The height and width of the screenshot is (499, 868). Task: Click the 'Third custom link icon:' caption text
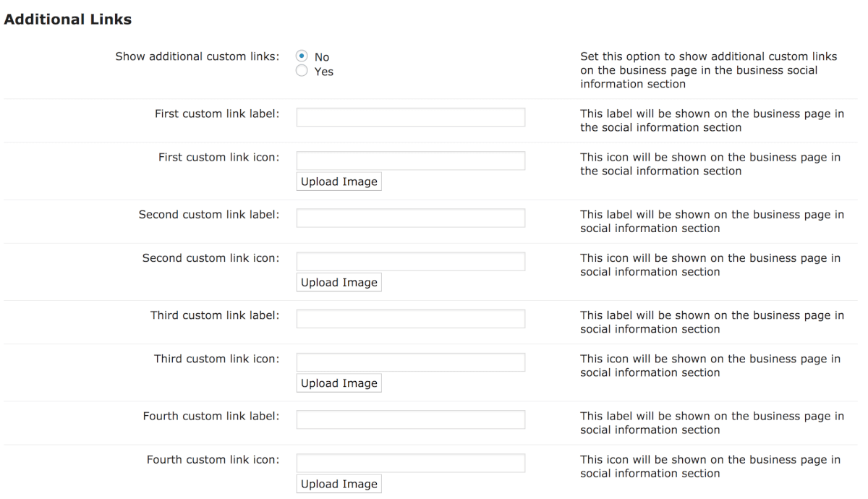[216, 359]
